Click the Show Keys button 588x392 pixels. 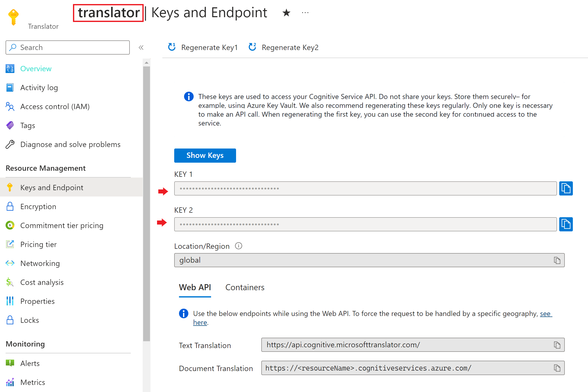[x=204, y=155]
